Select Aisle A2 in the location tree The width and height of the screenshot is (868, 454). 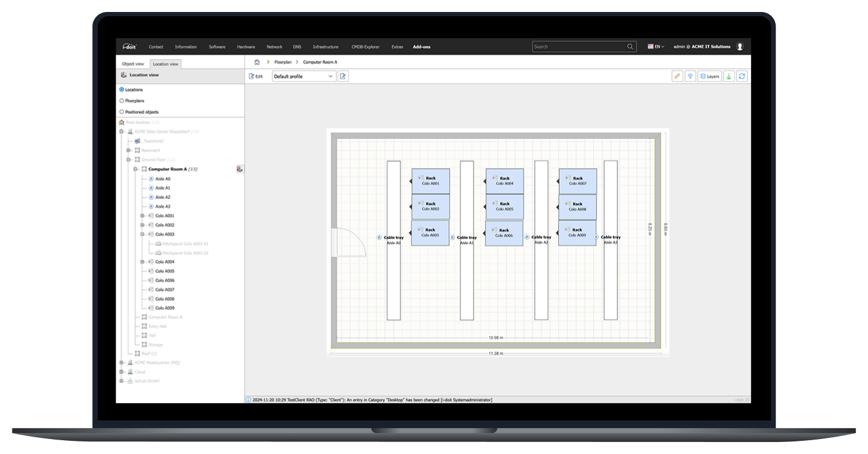point(163,197)
